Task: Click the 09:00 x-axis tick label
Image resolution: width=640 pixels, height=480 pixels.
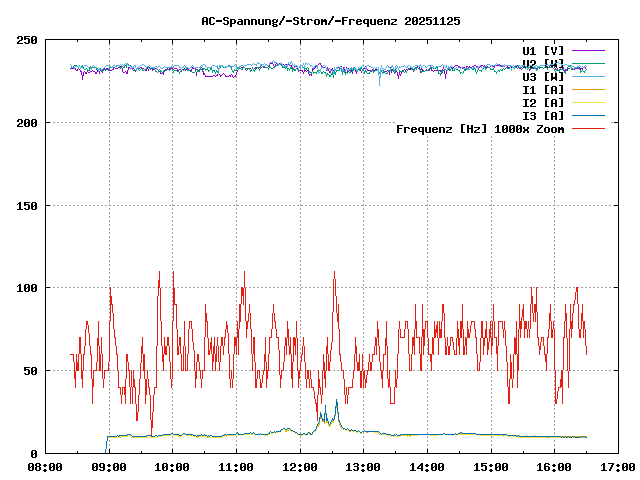Action: (109, 467)
